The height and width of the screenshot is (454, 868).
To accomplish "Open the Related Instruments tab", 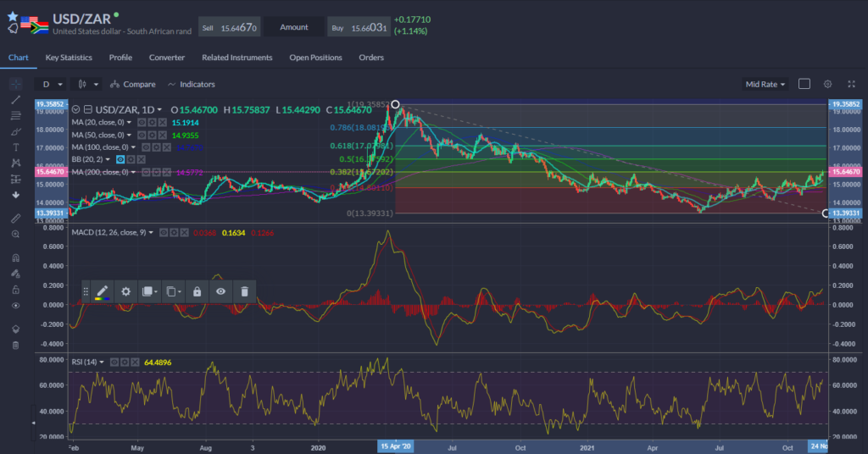I will pyautogui.click(x=236, y=58).
